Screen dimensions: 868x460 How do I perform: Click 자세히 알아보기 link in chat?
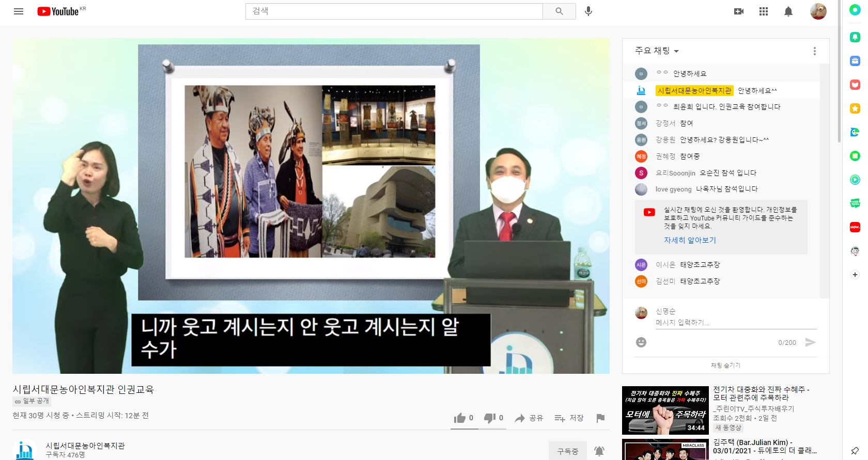click(690, 240)
